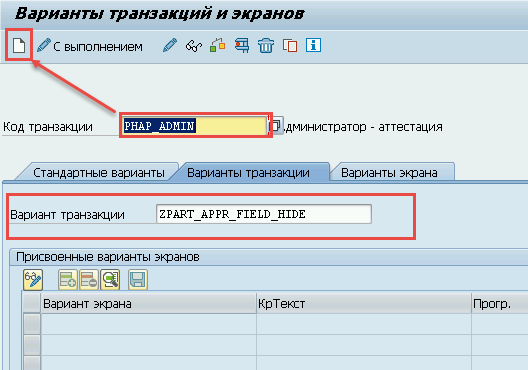Click the 'Прогр.' column header
Viewport: 528px width, 370px height.
[500, 304]
